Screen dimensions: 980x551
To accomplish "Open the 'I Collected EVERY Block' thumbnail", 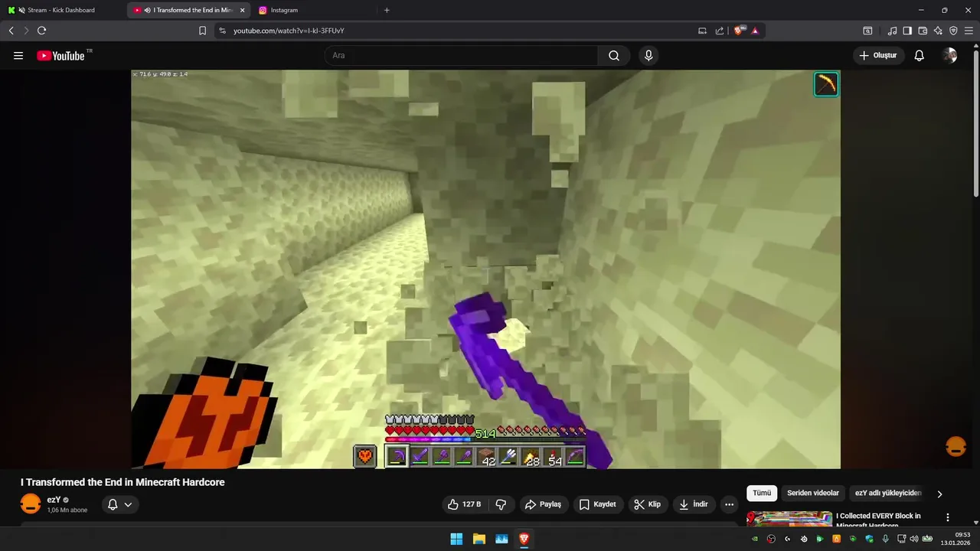I will (789, 519).
